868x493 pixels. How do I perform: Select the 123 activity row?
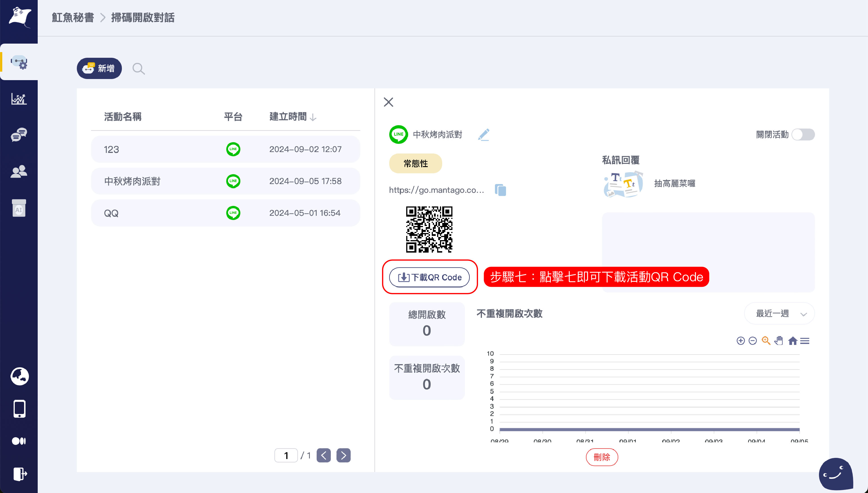(225, 149)
